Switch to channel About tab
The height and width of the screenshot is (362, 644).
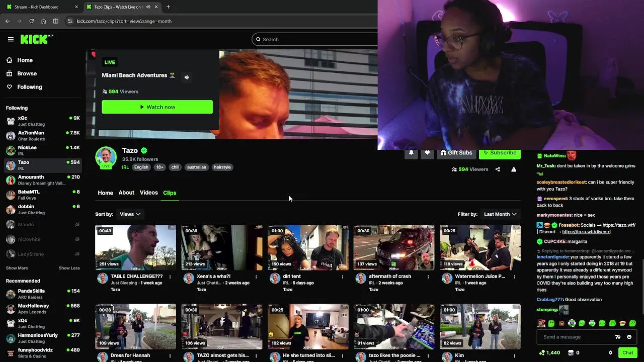(126, 193)
